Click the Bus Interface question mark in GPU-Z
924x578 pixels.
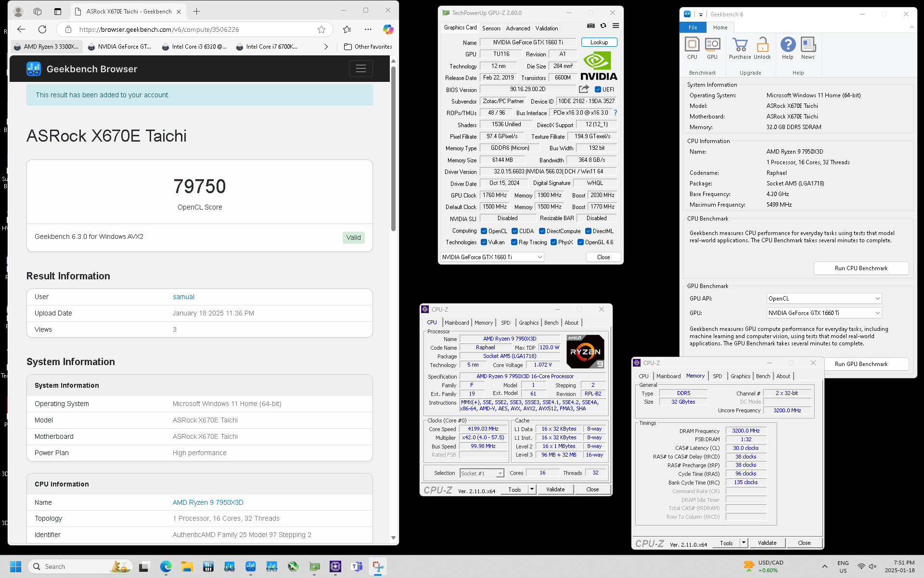coord(615,113)
